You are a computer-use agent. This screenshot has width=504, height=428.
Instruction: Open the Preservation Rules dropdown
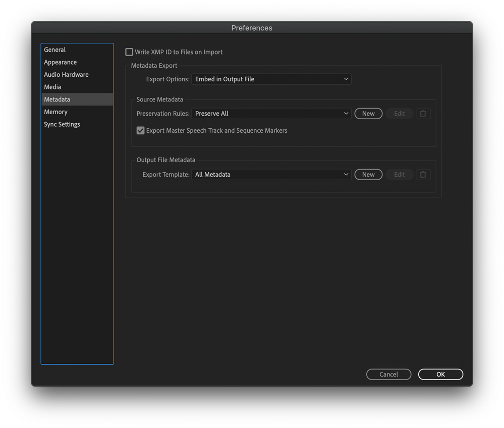tap(271, 114)
